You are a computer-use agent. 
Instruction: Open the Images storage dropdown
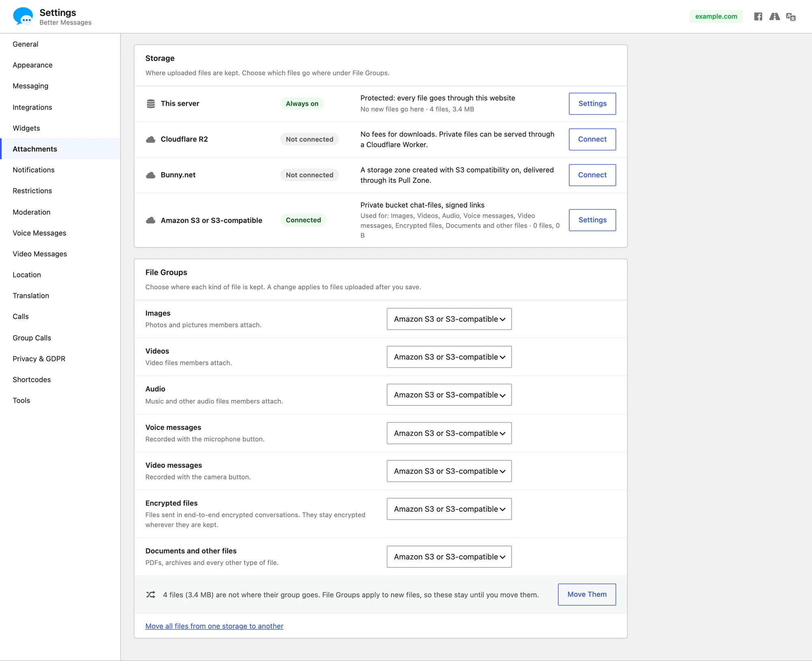449,319
